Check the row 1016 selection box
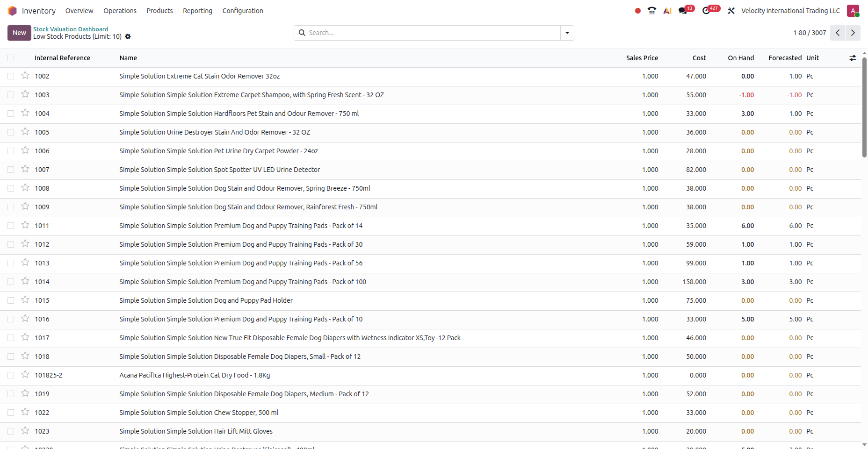 pos(11,319)
